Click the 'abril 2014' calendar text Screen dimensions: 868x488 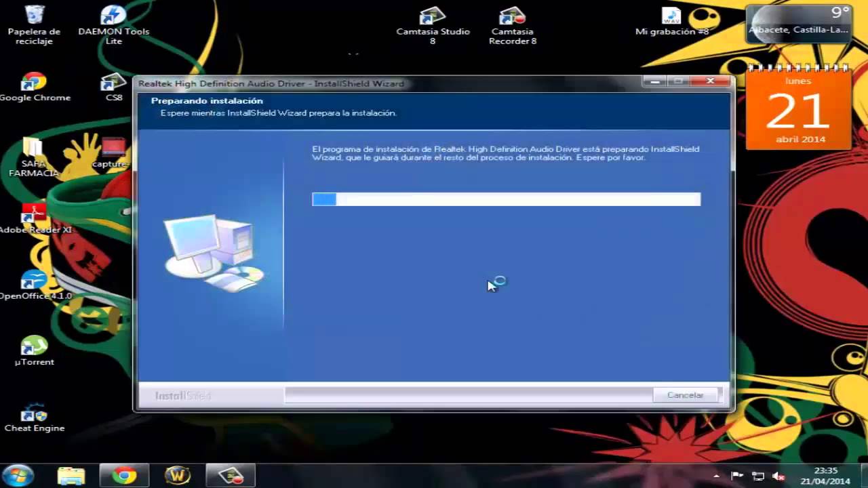coord(801,140)
